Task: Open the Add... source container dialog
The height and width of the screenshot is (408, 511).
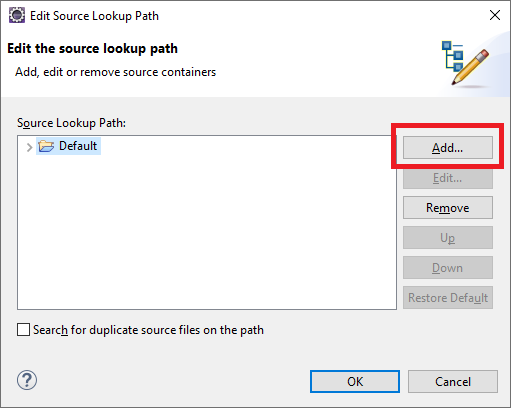Action: click(x=448, y=148)
